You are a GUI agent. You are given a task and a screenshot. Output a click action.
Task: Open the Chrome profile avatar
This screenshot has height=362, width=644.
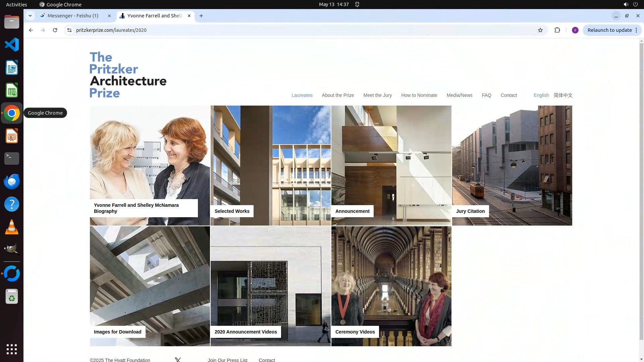pos(575,30)
